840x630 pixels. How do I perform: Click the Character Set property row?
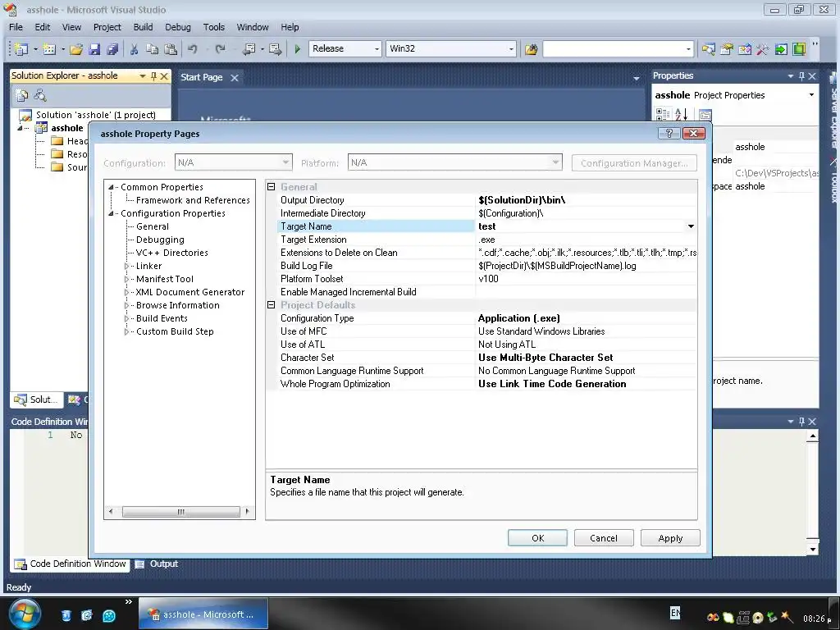coord(482,358)
